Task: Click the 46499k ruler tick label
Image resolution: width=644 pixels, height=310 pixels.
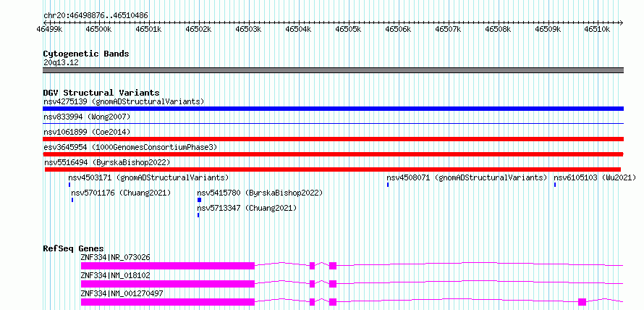Action: 49,29
